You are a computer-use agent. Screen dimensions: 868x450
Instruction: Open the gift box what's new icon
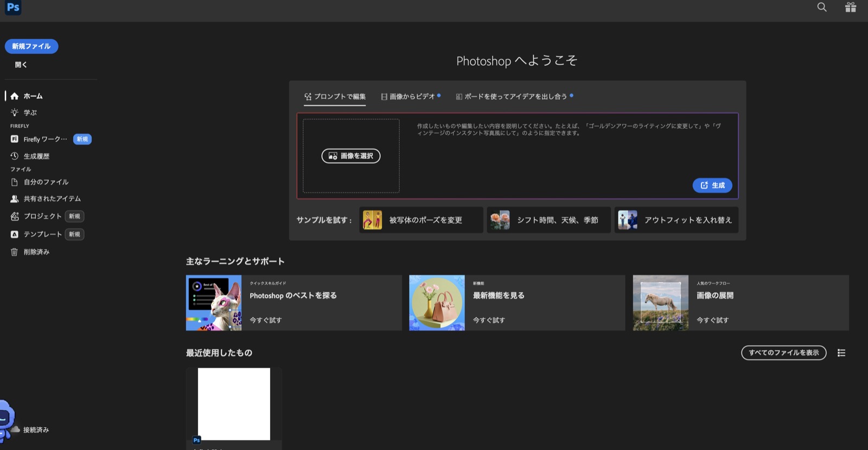click(851, 7)
